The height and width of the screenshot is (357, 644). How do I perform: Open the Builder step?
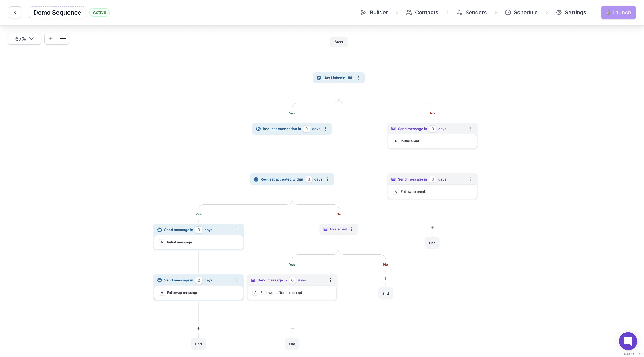pos(374,12)
